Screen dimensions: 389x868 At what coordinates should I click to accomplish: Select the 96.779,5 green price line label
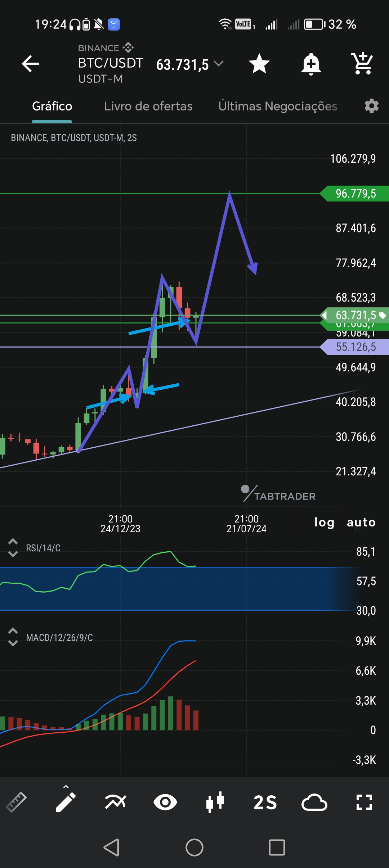(x=355, y=194)
